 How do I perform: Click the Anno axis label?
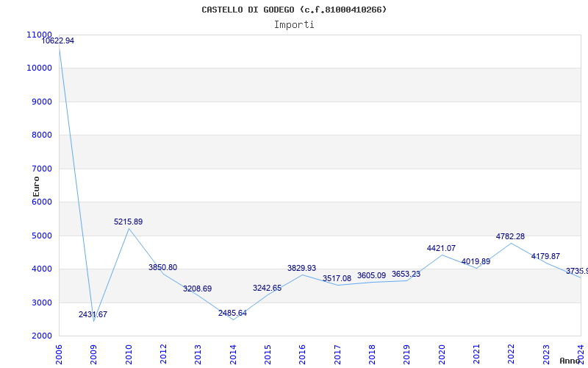click(570, 361)
